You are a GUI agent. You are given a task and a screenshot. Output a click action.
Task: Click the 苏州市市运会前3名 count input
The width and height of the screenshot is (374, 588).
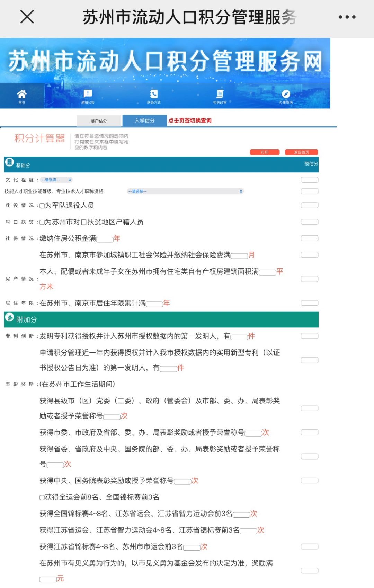coord(192,548)
